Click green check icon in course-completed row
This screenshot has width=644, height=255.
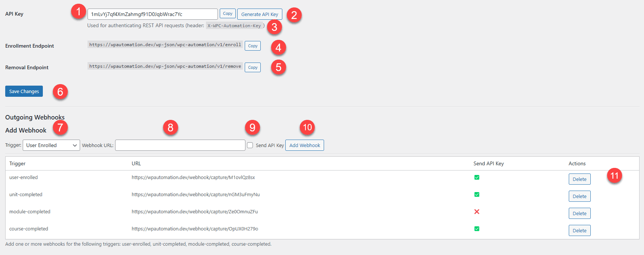click(x=477, y=229)
